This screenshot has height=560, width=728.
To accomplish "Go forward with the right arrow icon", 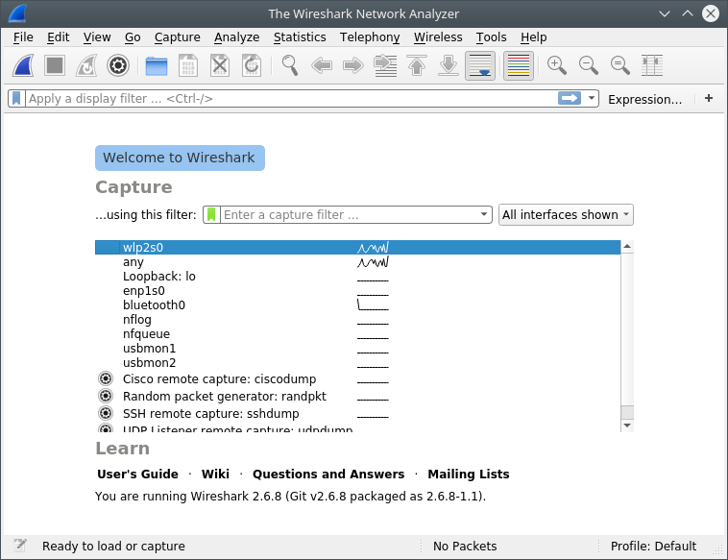I will 352,65.
